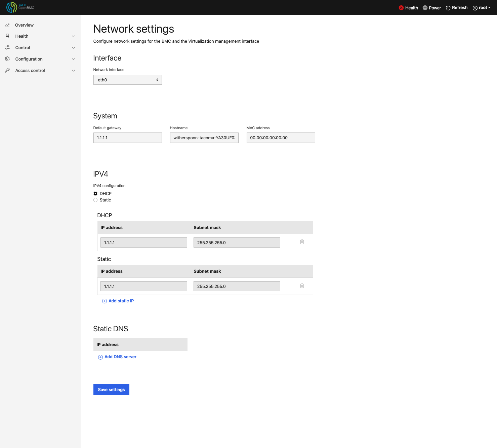Screen dimensions: 497x448
Task: Select Configuration in the sidebar
Action: click(29, 59)
